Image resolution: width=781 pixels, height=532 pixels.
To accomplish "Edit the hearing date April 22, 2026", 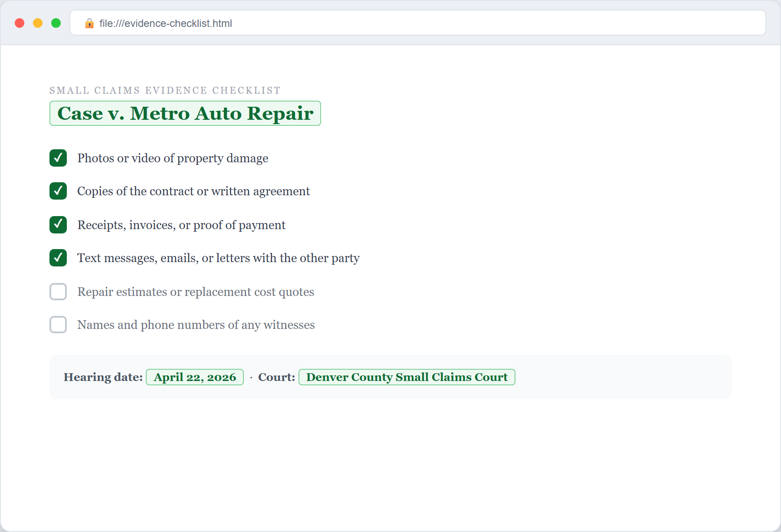I will click(x=195, y=377).
